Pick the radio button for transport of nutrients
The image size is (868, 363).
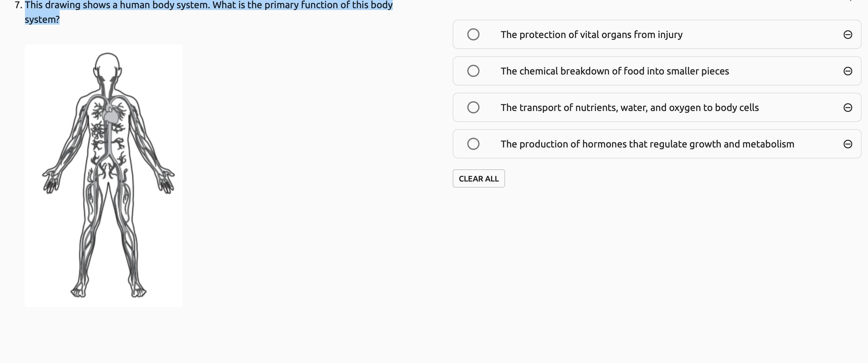coord(473,107)
